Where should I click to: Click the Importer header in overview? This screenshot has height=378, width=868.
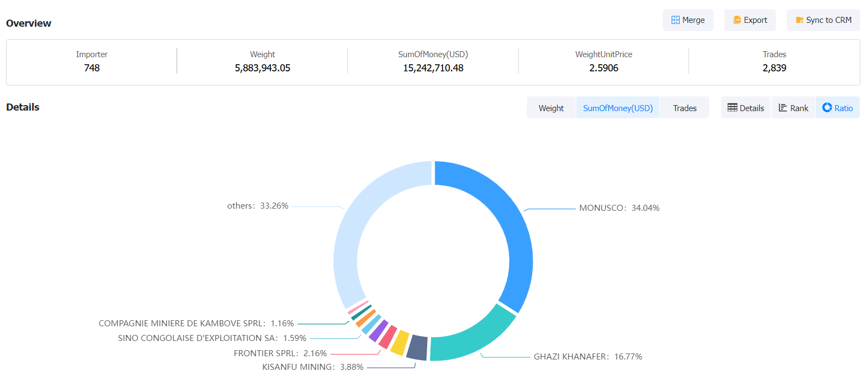91,54
